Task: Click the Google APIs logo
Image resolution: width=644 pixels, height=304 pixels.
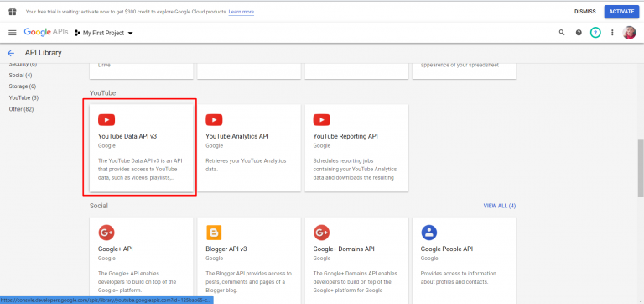Action: pos(46,33)
